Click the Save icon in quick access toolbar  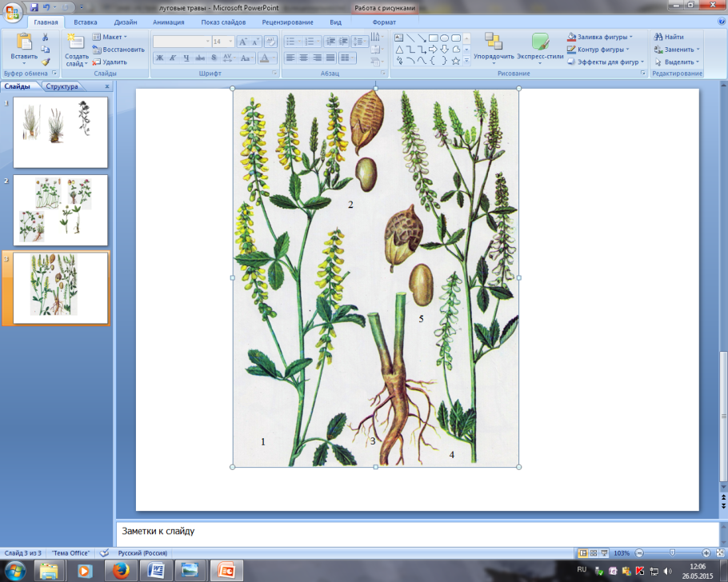coord(34,7)
